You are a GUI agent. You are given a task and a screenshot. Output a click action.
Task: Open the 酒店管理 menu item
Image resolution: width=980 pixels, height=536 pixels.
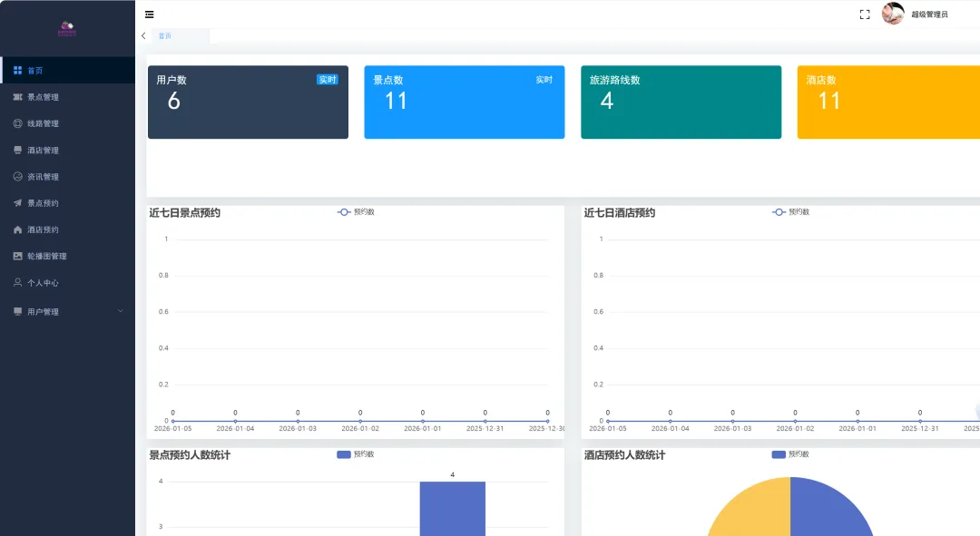[67, 150]
